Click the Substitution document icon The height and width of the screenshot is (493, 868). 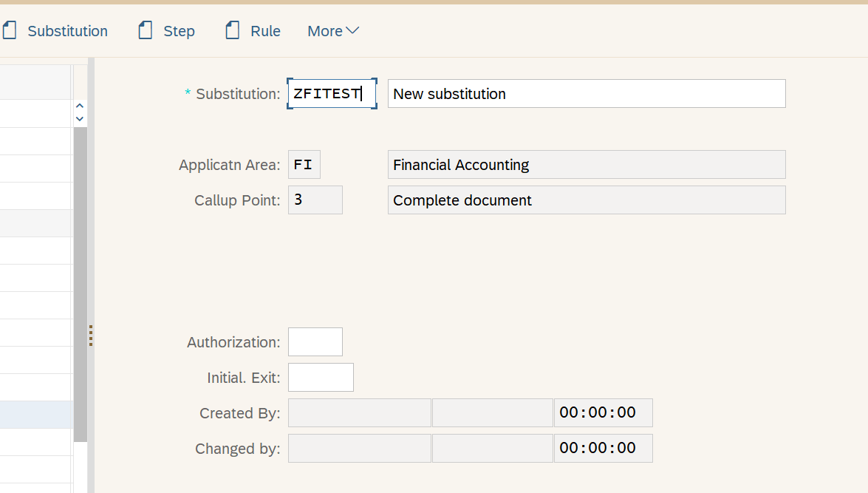click(10, 30)
